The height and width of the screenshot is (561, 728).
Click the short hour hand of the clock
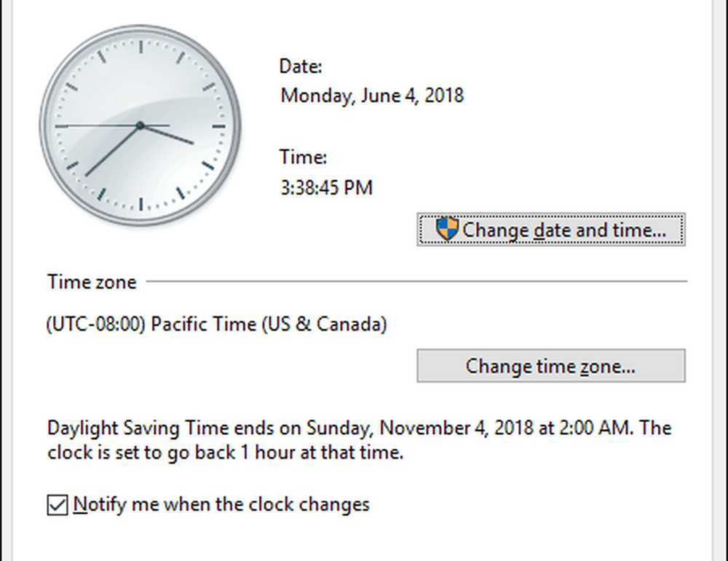[x=170, y=136]
